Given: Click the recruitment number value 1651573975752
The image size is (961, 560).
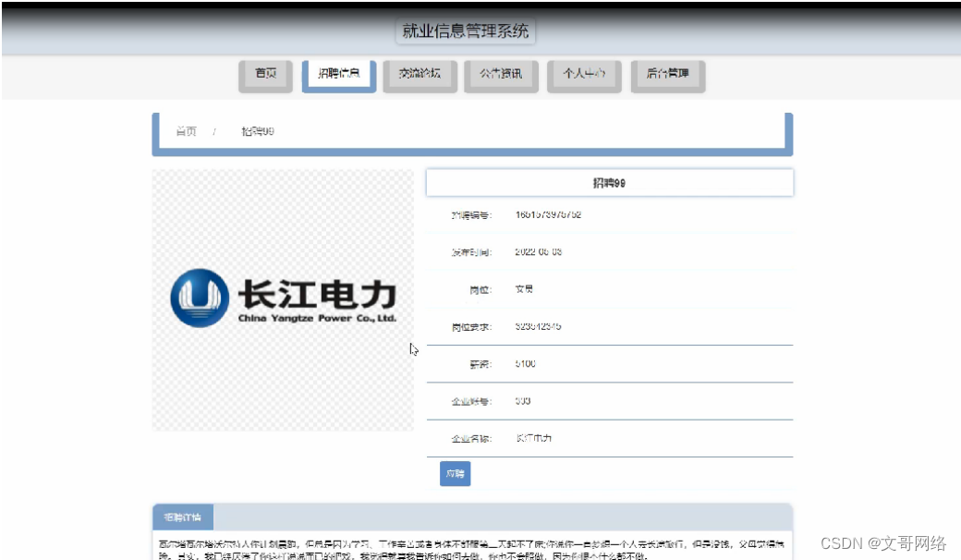Looking at the screenshot, I should click(x=548, y=214).
